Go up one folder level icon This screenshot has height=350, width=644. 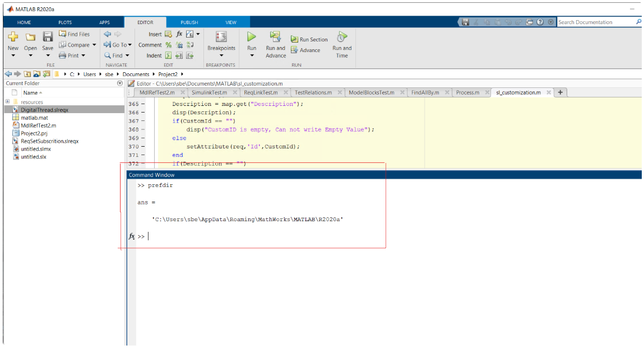pos(26,74)
